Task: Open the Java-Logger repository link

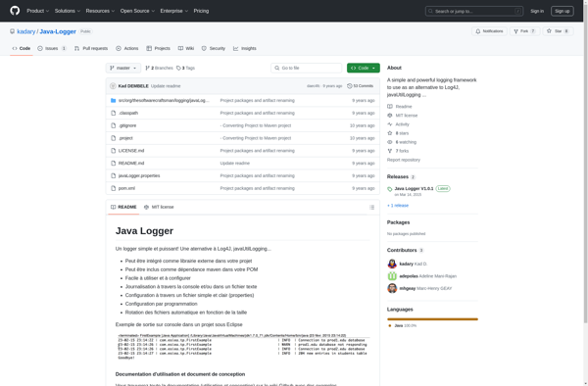Action: pos(58,31)
